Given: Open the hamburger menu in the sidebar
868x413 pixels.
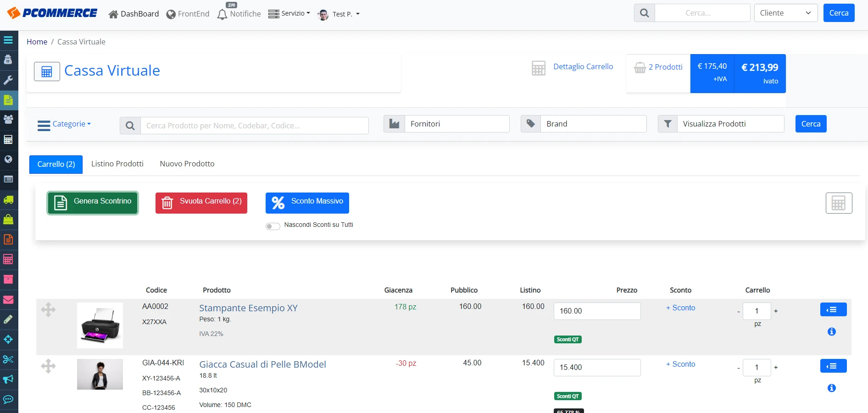Looking at the screenshot, I should pyautogui.click(x=8, y=40).
